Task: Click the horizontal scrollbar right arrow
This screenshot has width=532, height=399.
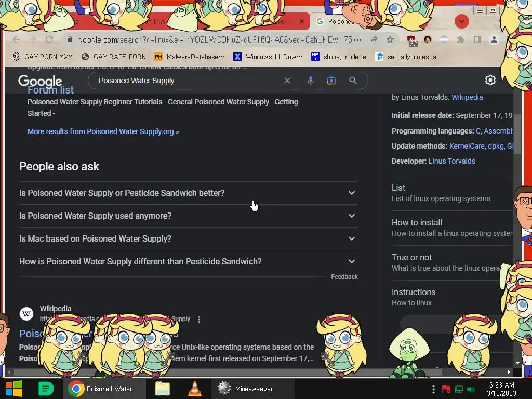Action: click(x=509, y=372)
